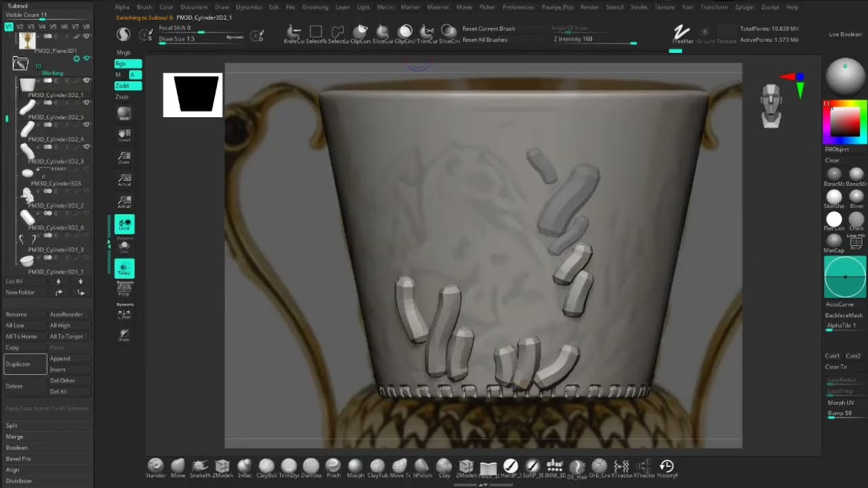868x488 pixels.
Task: Select the Standard brush in bottom shelf
Action: [155, 468]
